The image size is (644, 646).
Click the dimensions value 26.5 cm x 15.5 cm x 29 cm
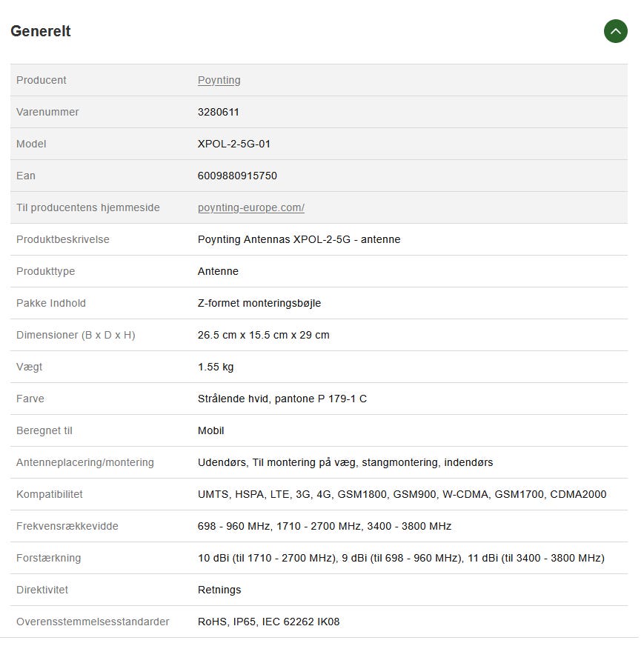[263, 335]
